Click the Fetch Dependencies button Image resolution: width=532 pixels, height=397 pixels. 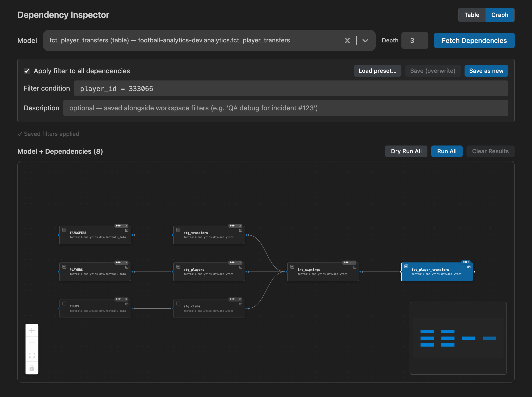click(x=474, y=40)
